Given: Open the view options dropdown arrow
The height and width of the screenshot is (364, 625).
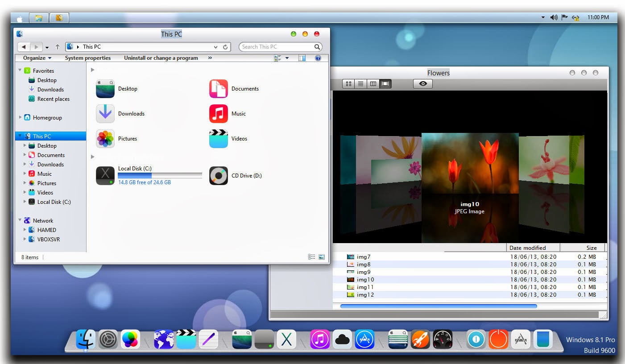Looking at the screenshot, I should [287, 58].
